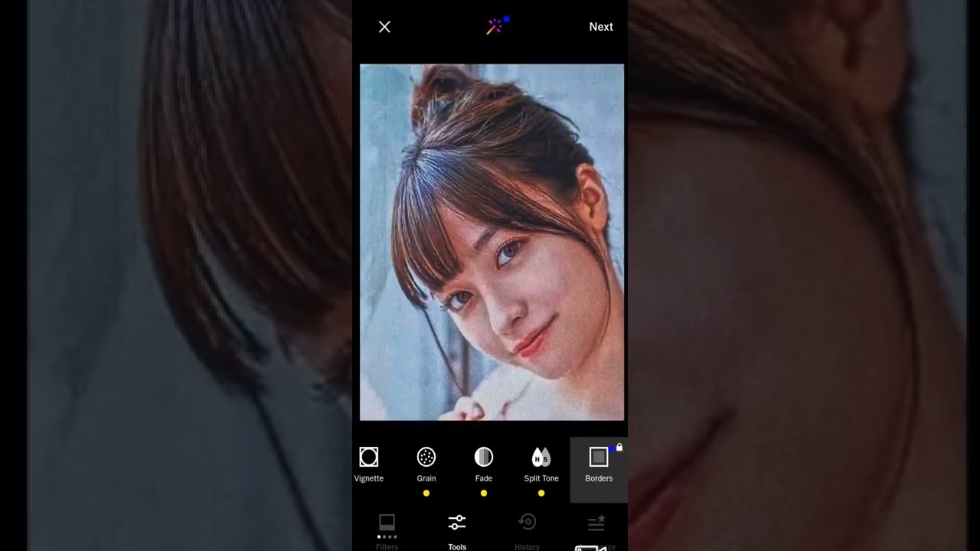The width and height of the screenshot is (980, 551).
Task: Tap the portrait photo preview
Action: [x=492, y=242]
